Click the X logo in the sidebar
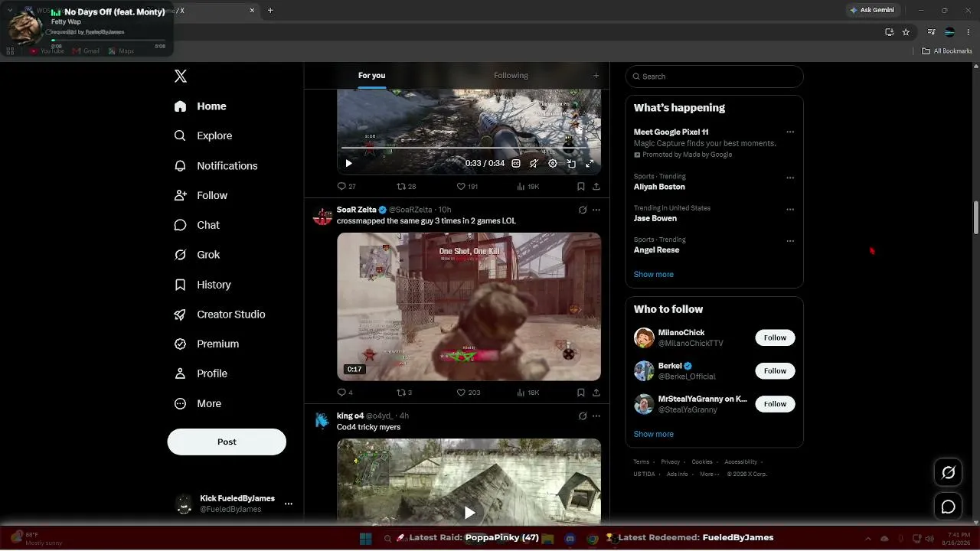The image size is (980, 551). click(181, 76)
